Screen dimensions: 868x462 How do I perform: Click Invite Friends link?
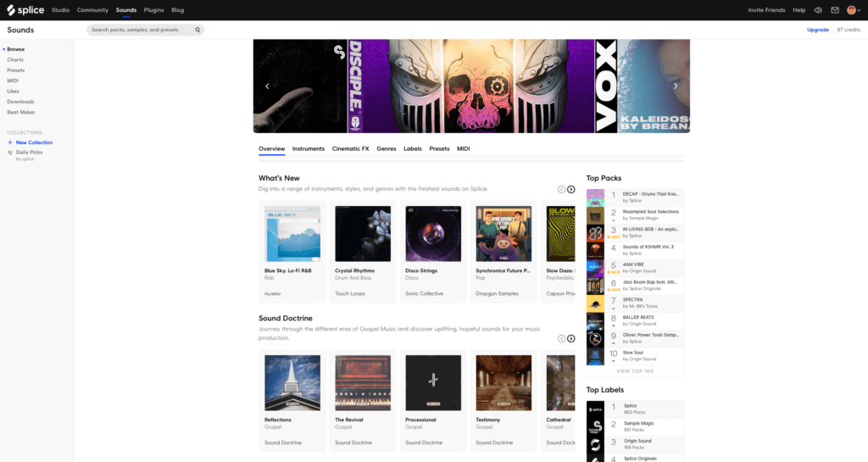766,10
